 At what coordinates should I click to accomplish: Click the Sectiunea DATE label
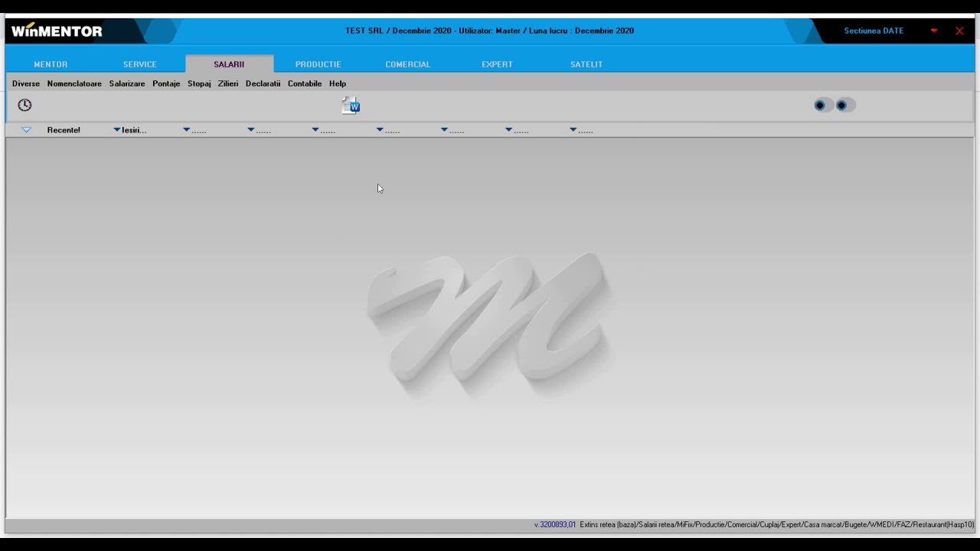(874, 31)
